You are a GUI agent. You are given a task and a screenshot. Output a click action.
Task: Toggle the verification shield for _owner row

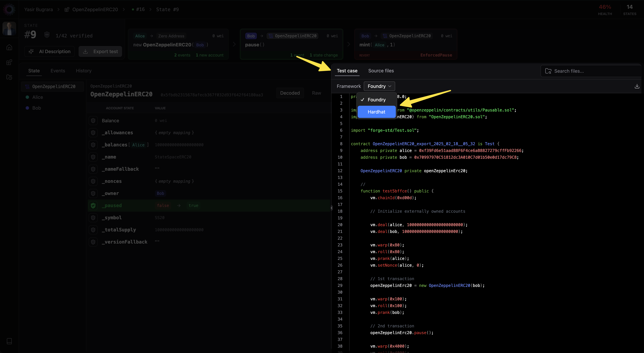(x=93, y=193)
